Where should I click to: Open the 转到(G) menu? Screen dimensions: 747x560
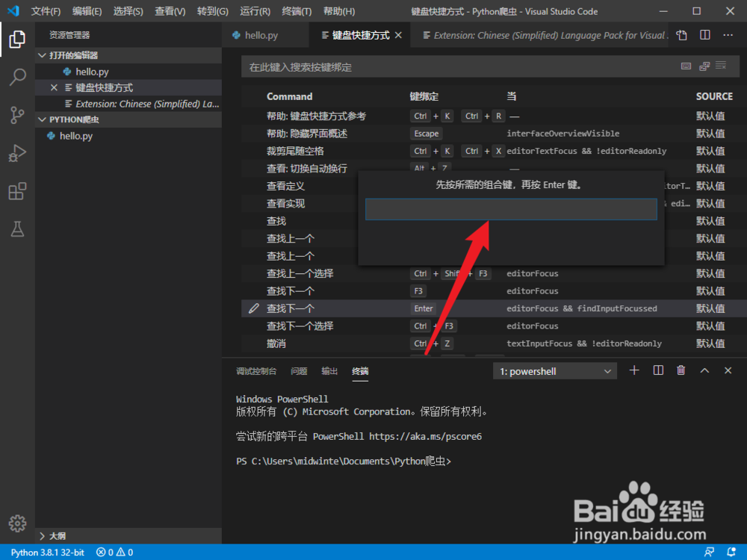click(212, 11)
